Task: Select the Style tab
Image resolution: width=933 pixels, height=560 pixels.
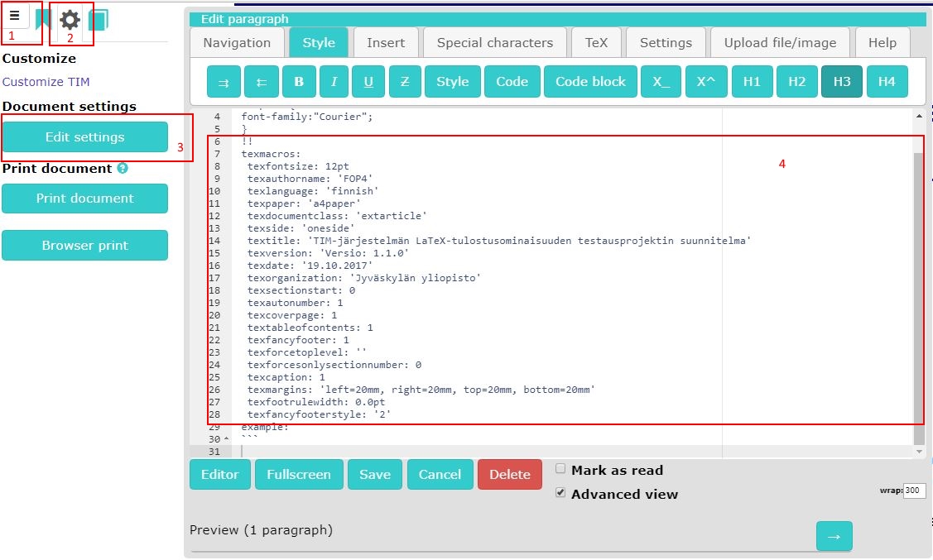Action: tap(319, 43)
